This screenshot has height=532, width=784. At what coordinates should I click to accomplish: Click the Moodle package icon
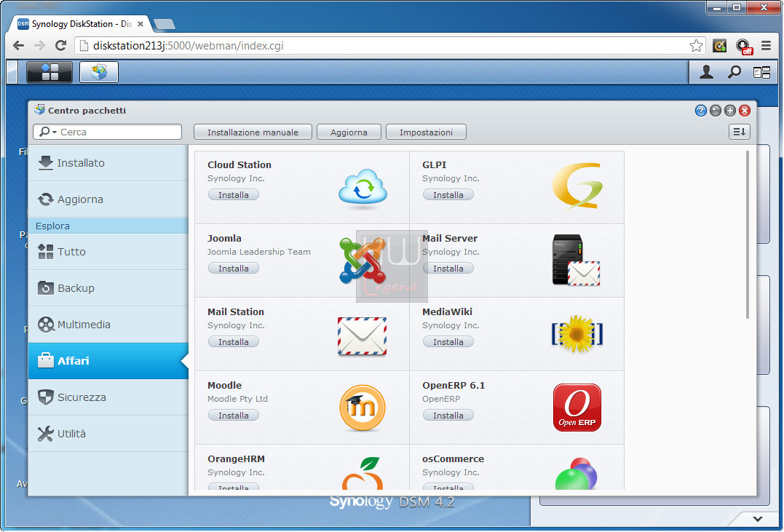coord(363,408)
